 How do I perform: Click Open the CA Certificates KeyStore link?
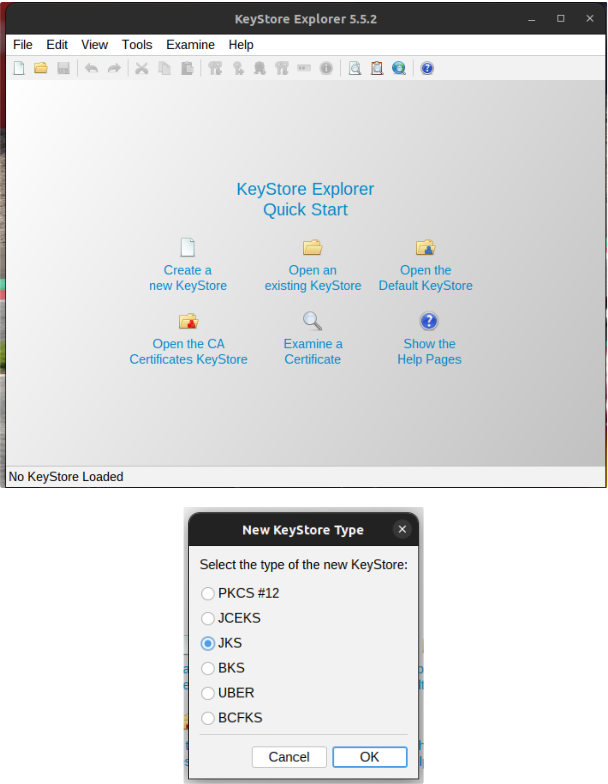point(188,352)
